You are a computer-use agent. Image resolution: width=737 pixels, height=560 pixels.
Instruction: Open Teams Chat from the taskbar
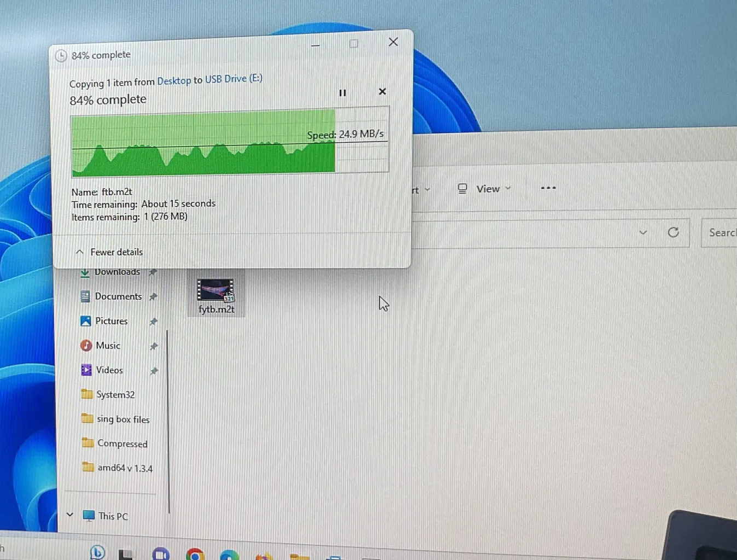(161, 554)
